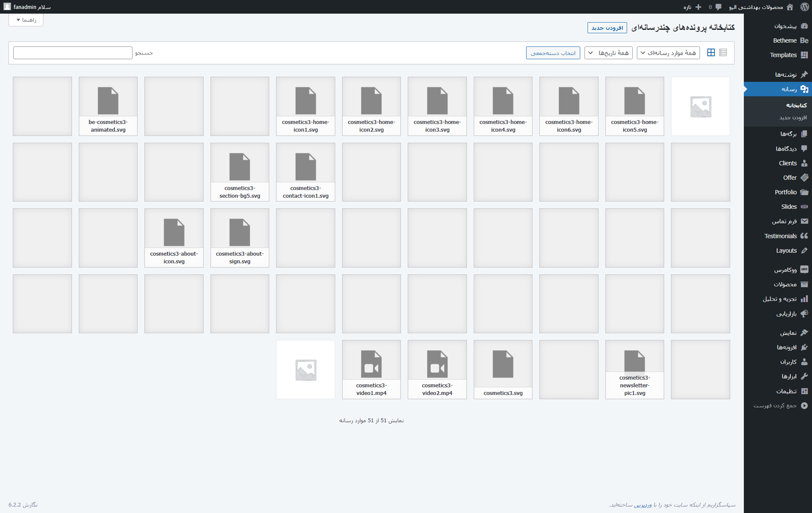Select cosmetics3-about-icon.svg file
The width and height of the screenshot is (812, 513).
(x=174, y=238)
